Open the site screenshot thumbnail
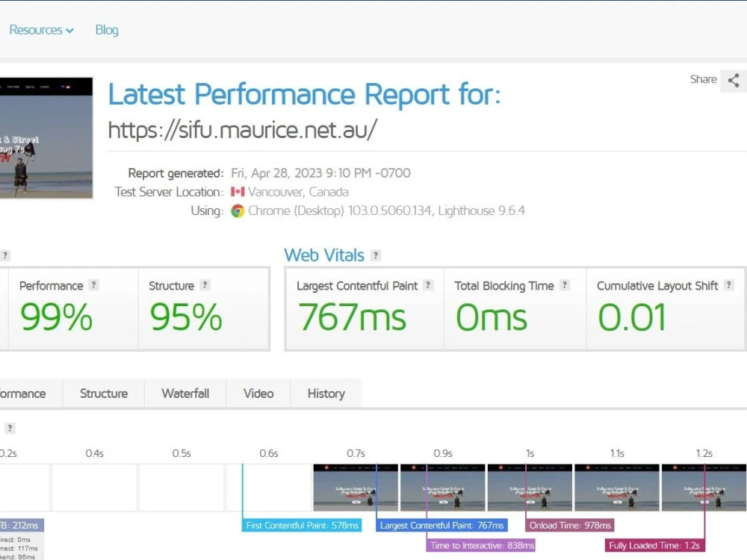 [46, 137]
